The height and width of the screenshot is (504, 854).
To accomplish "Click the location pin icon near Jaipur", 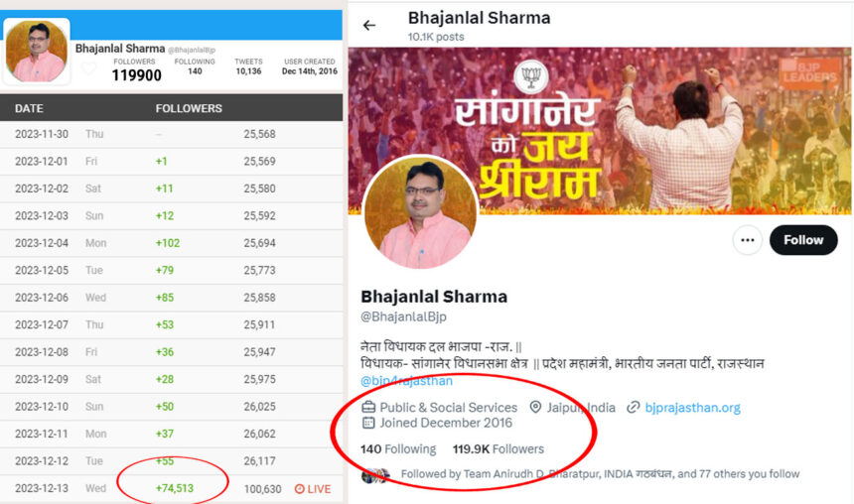I will tap(535, 407).
